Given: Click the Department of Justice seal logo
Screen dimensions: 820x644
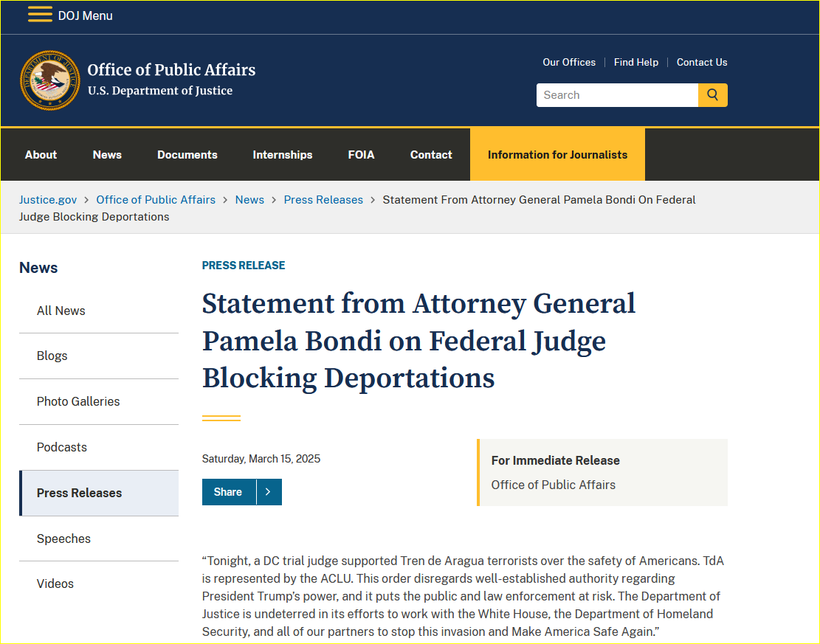Looking at the screenshot, I should pos(50,80).
